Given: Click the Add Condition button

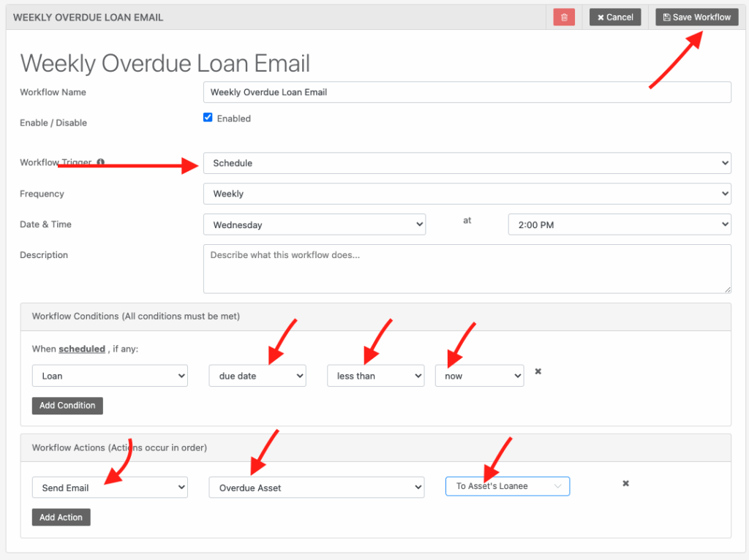Looking at the screenshot, I should (x=67, y=405).
